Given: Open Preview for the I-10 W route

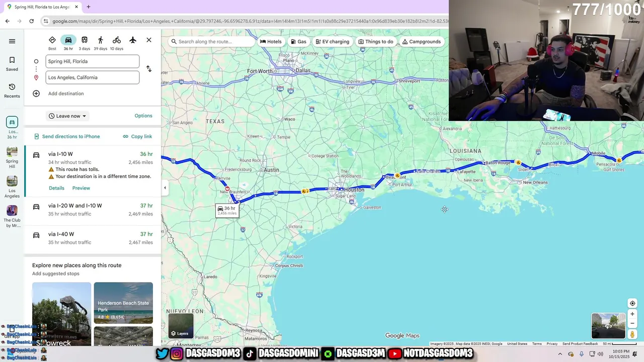Looking at the screenshot, I should [81, 188].
